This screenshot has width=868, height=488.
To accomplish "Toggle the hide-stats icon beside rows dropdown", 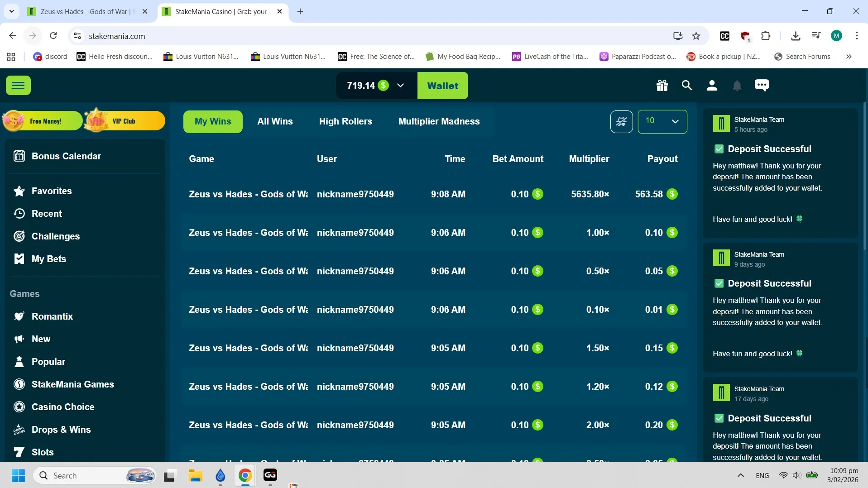I will click(621, 121).
